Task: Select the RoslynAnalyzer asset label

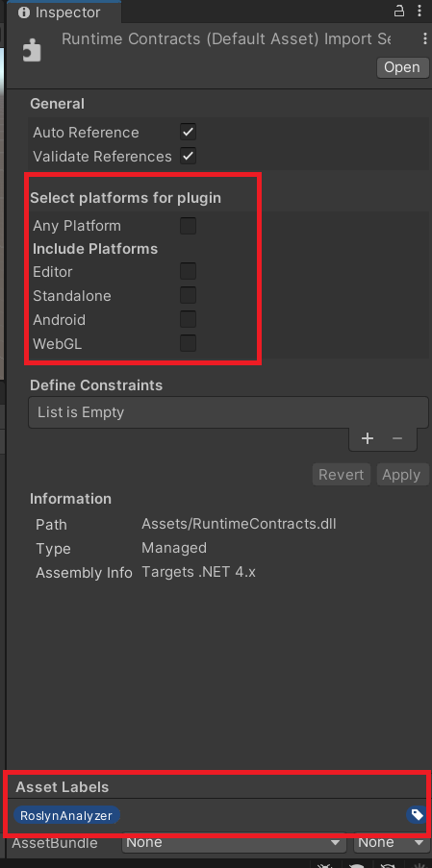Action: pyautogui.click(x=66, y=815)
